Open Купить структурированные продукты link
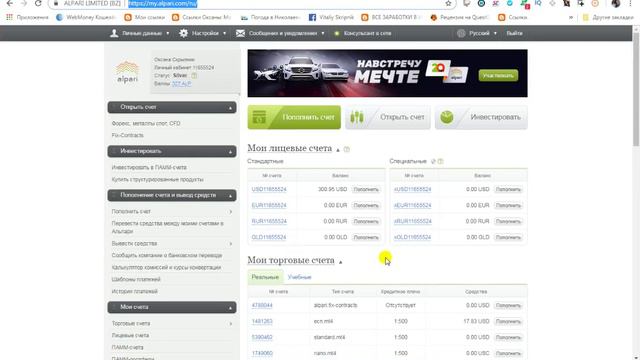640x360 pixels. [157, 179]
